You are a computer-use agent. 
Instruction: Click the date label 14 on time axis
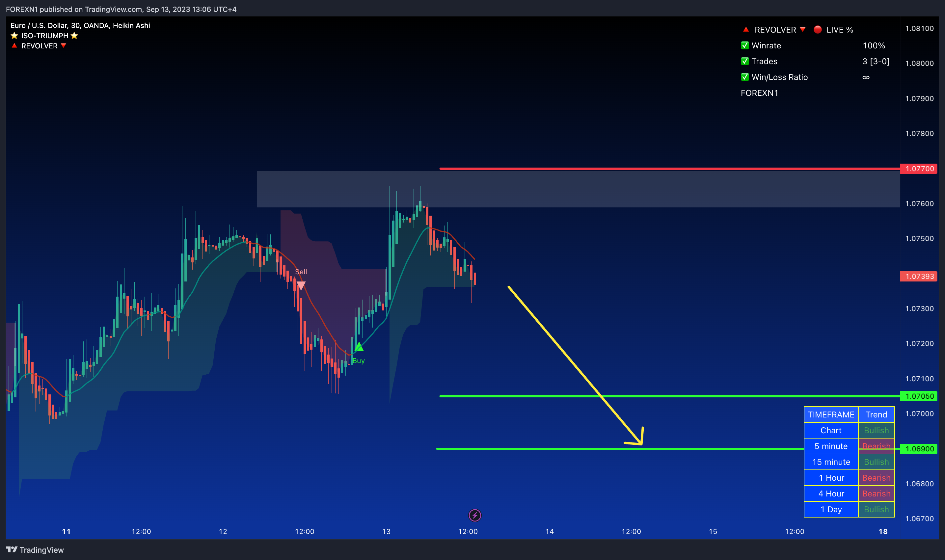tap(550, 531)
